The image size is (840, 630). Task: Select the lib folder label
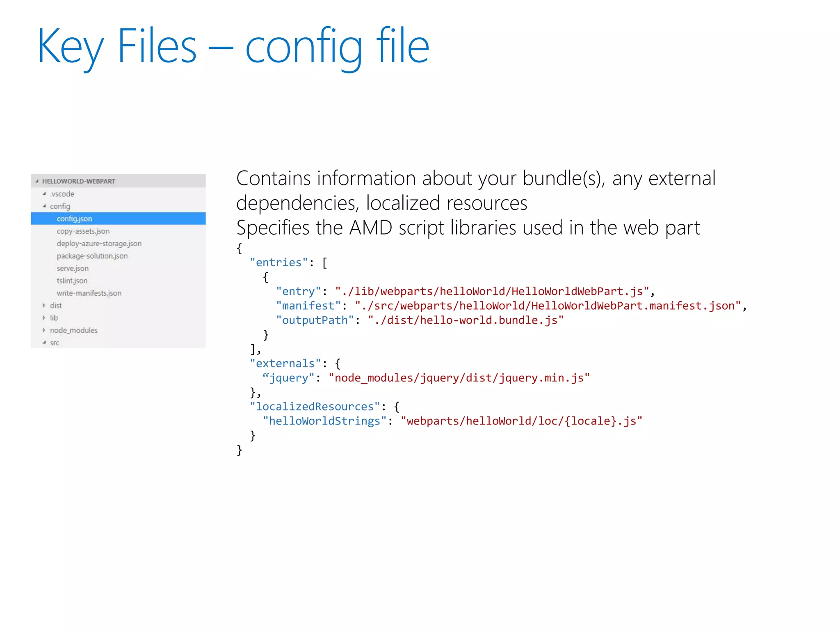pos(54,318)
